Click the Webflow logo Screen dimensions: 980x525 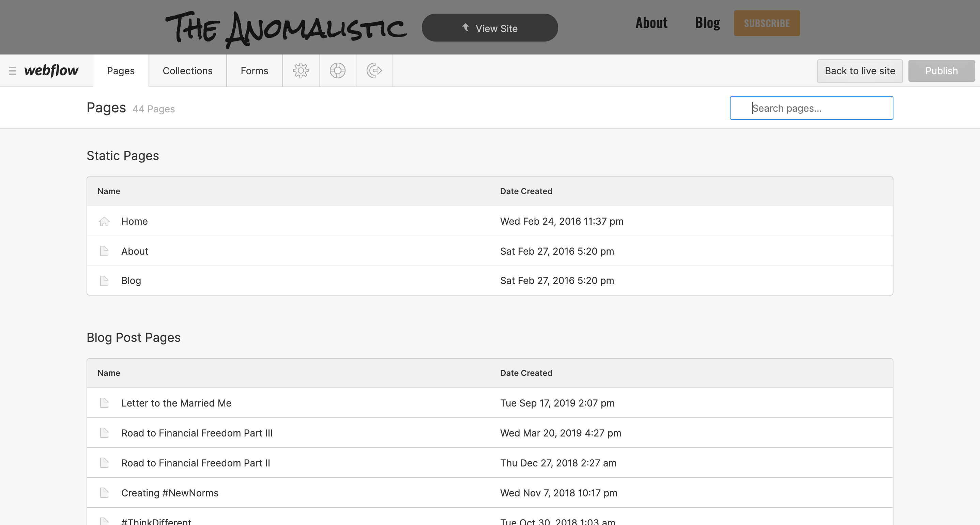tap(51, 71)
